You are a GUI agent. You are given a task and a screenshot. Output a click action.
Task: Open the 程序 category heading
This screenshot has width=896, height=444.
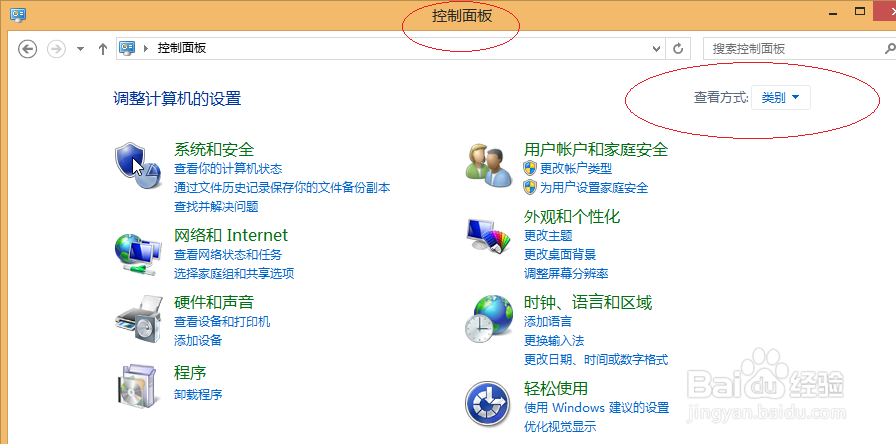[x=190, y=373]
